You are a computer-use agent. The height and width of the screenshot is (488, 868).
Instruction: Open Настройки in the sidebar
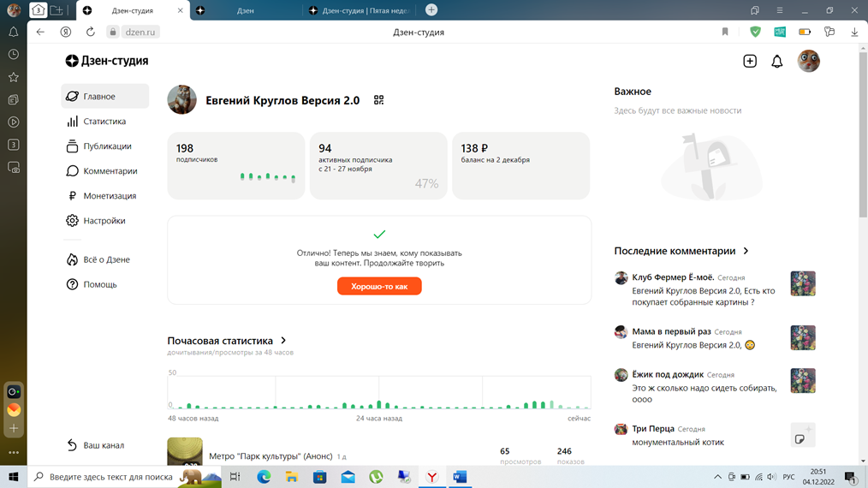(96, 221)
